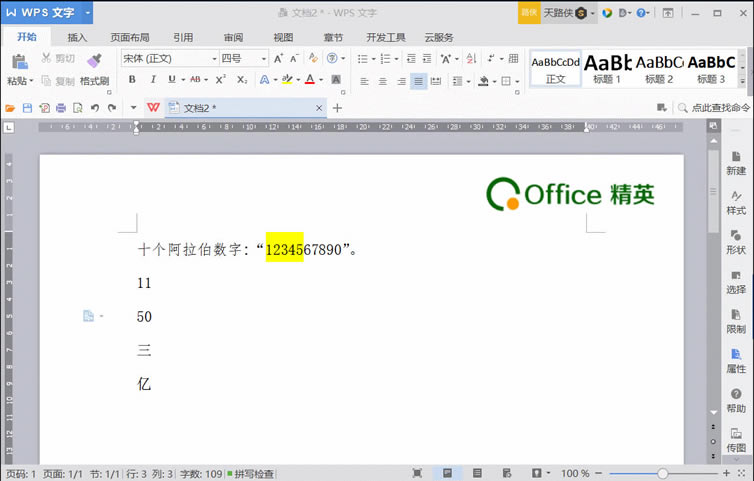Toggle Subscript X₂ formatting
Screen dimensions: 754x481
tap(242, 79)
